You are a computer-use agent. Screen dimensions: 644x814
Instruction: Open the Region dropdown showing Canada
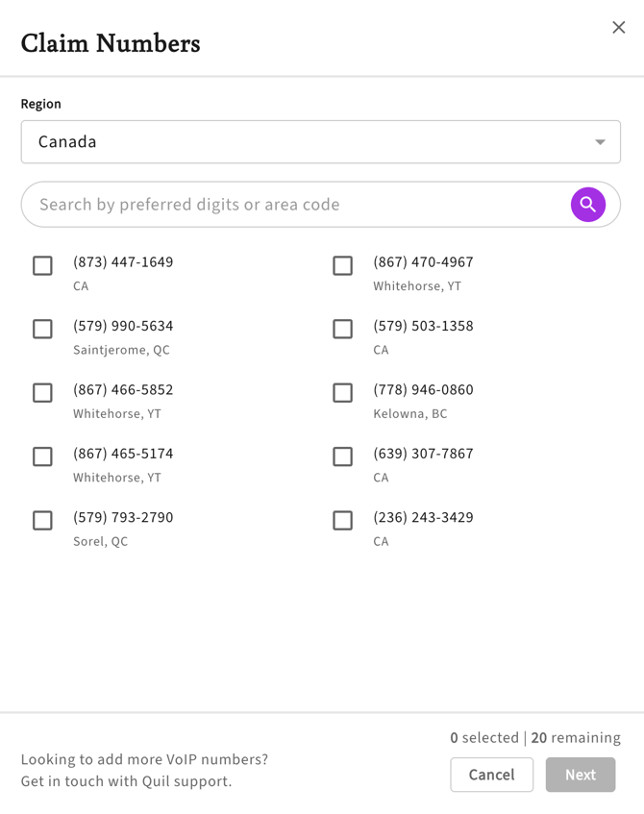(320, 142)
